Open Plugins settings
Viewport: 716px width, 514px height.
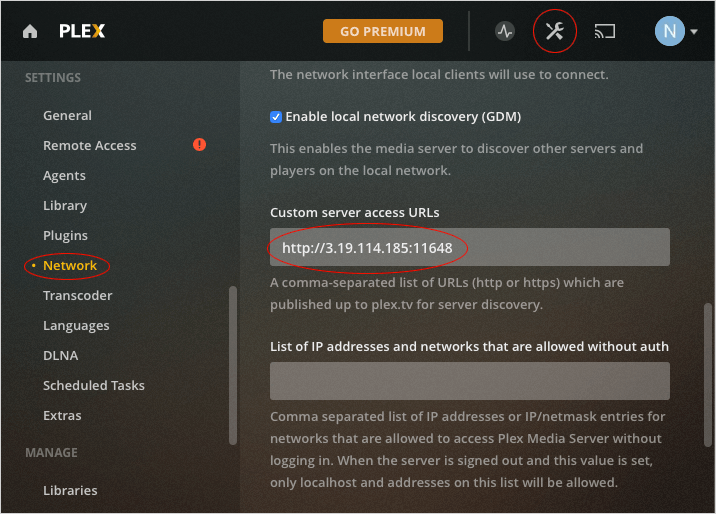point(65,236)
